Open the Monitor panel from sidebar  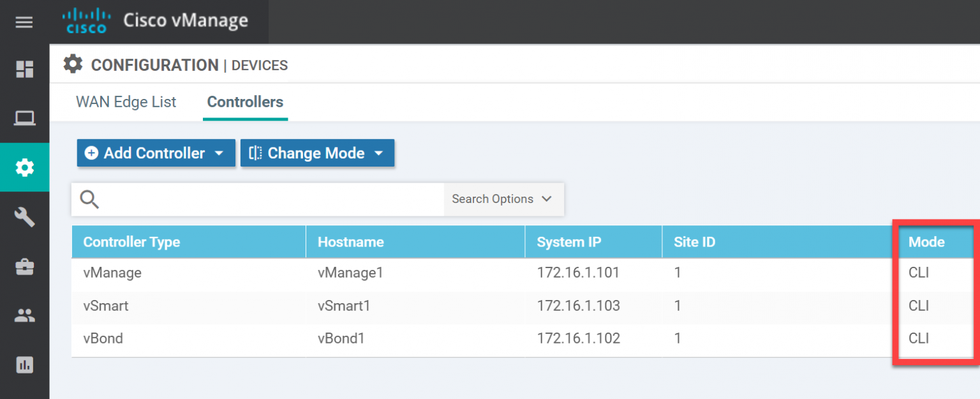tap(24, 117)
